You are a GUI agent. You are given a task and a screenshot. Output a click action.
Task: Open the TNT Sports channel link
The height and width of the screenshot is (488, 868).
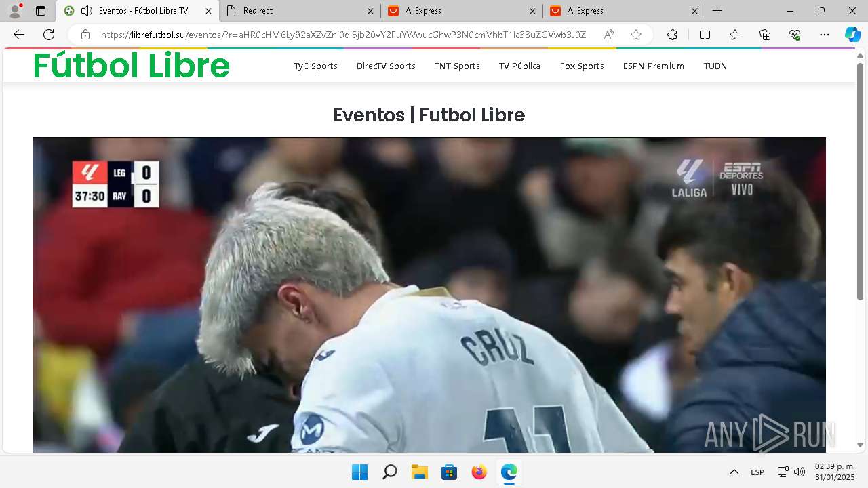(x=457, y=66)
